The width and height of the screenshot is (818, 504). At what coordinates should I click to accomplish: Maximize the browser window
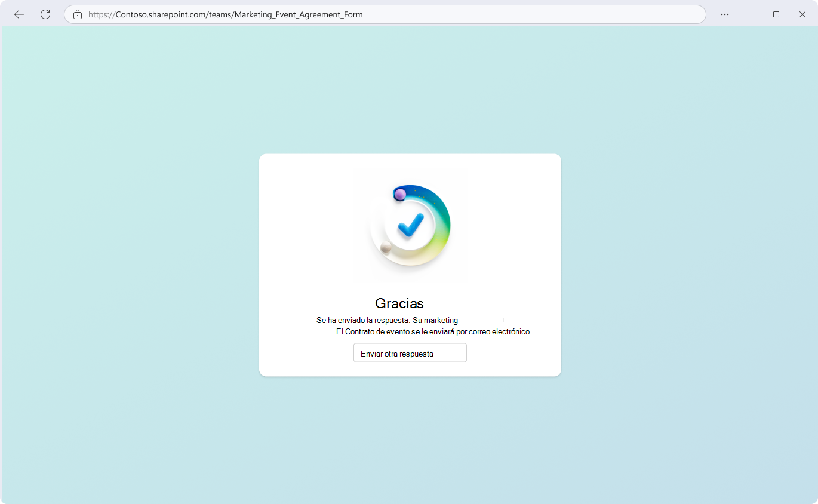tap(776, 14)
